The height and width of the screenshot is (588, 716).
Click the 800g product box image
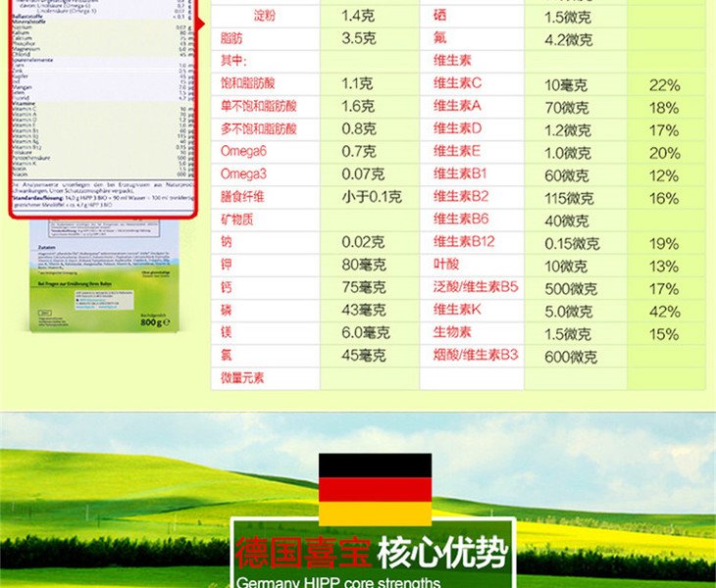pos(106,276)
